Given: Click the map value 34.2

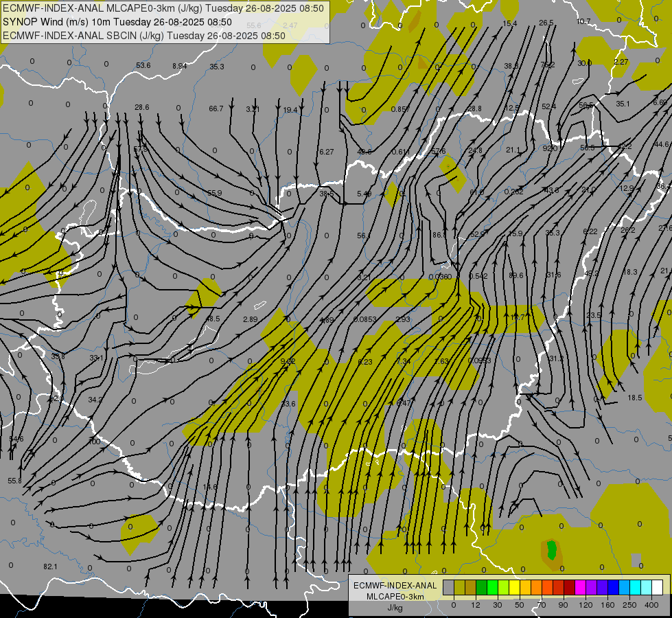Looking at the screenshot, I should pos(95,399).
